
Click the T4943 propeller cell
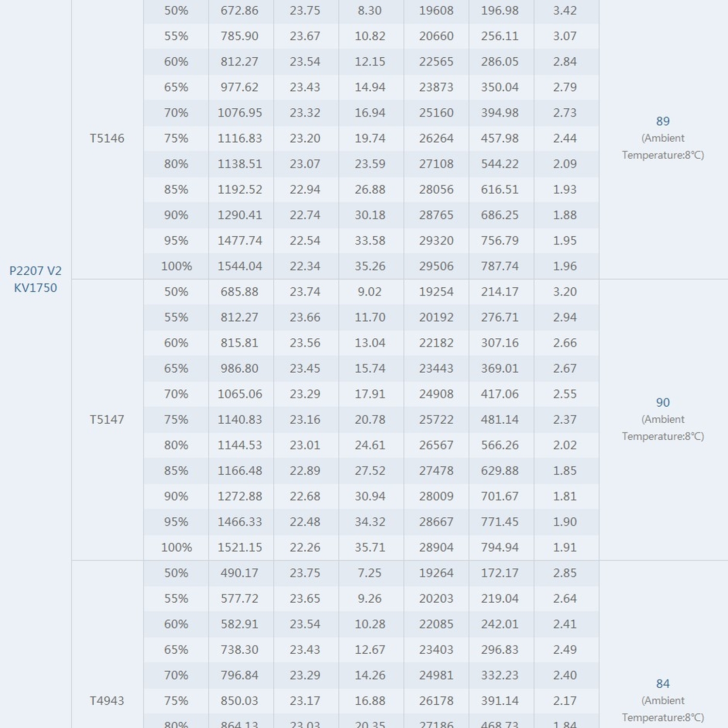pyautogui.click(x=107, y=700)
